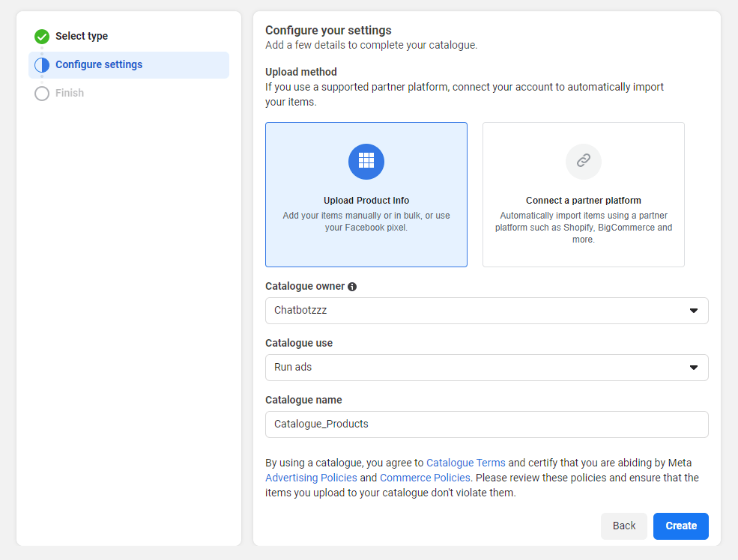
Task: Expand the Catalogue use dropdown showing Run ads
Action: 480,368
